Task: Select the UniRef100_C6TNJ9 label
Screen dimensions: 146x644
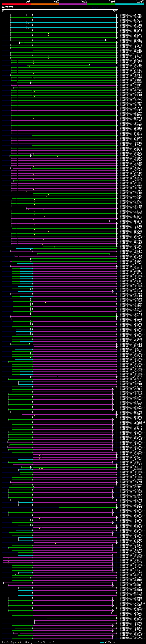Action: (x=131, y=316)
